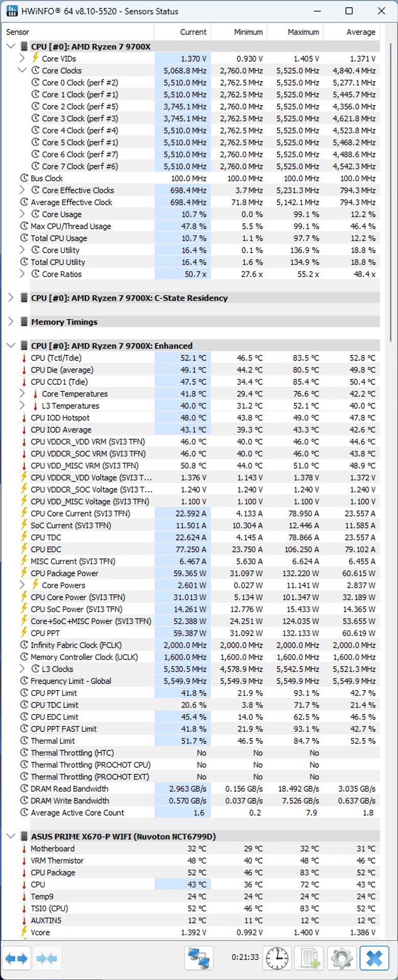This screenshot has height=980, width=398.
Task: Collapse the Core Clocks node
Action: pyautogui.click(x=22, y=70)
